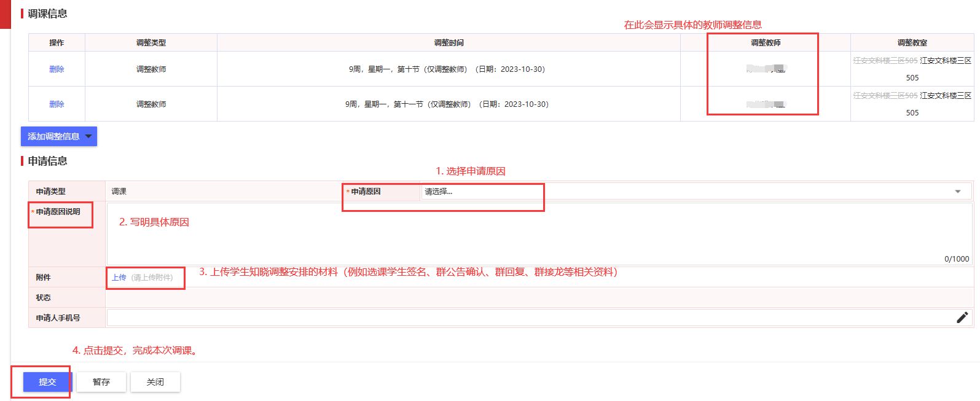Expand the 添加调整信息 dropdown arrow
The image size is (980, 401).
(x=88, y=136)
